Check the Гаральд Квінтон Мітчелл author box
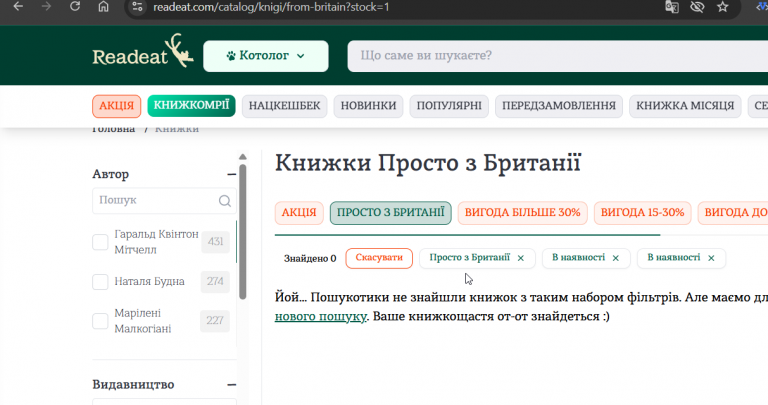The image size is (768, 405). (100, 241)
